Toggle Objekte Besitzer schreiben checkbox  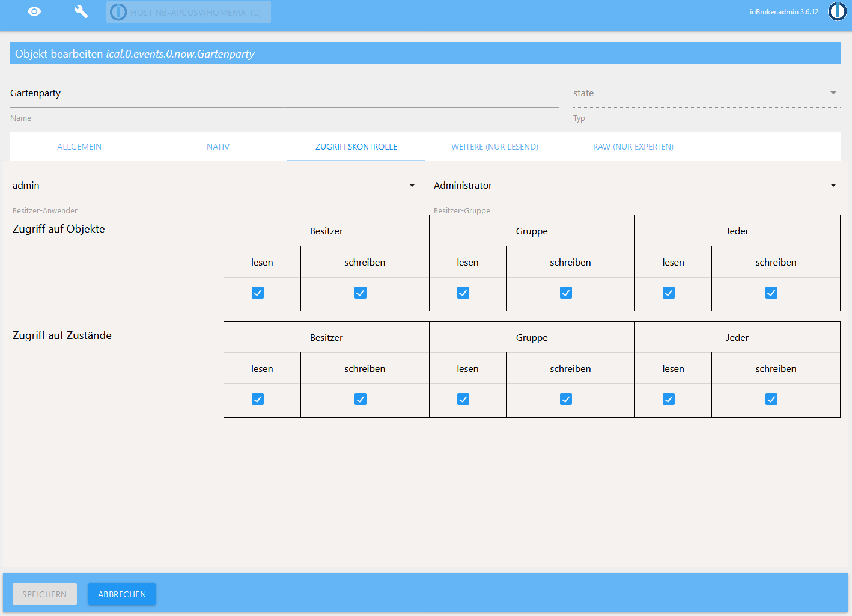[361, 293]
